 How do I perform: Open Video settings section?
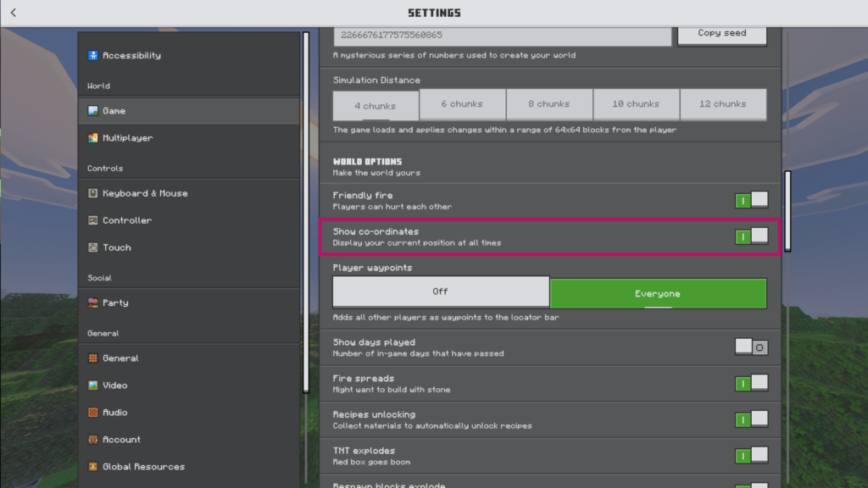pyautogui.click(x=189, y=385)
